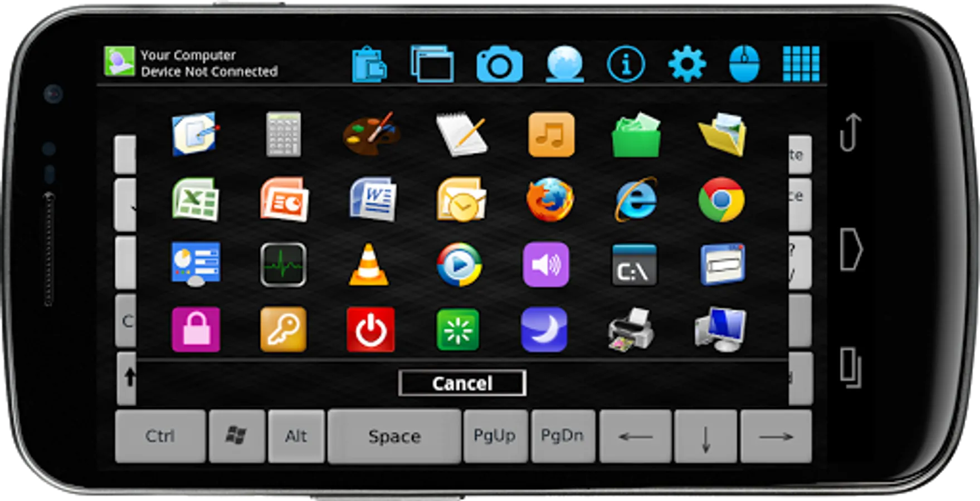
Task: Launch Internet Explorer
Action: (636, 199)
